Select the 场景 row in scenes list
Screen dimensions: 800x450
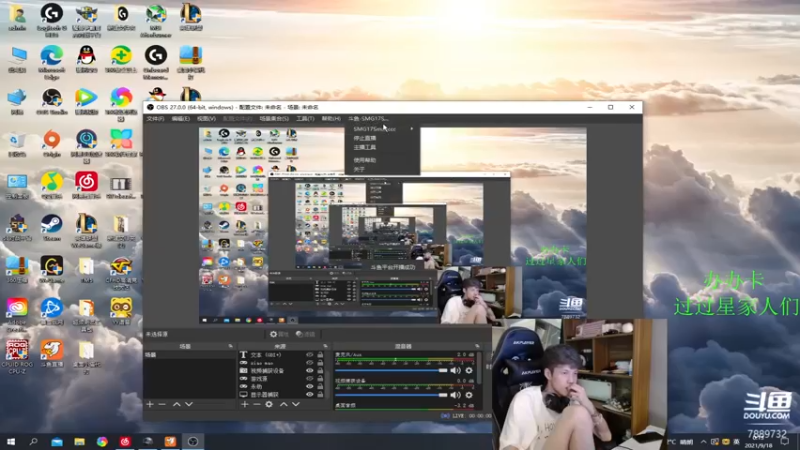[x=190, y=355]
